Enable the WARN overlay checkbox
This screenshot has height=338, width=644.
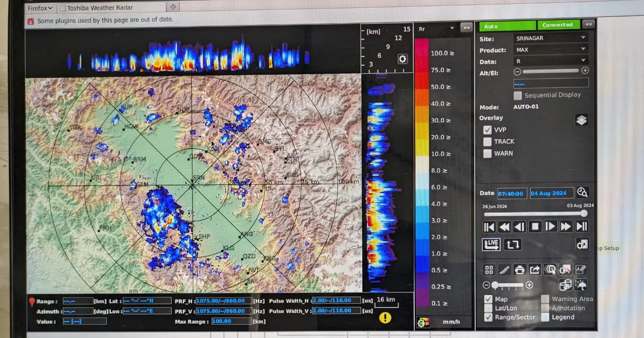(487, 153)
